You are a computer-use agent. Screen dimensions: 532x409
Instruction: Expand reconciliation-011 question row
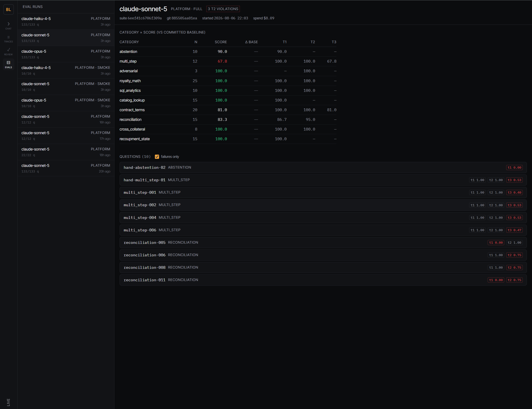click(x=323, y=280)
